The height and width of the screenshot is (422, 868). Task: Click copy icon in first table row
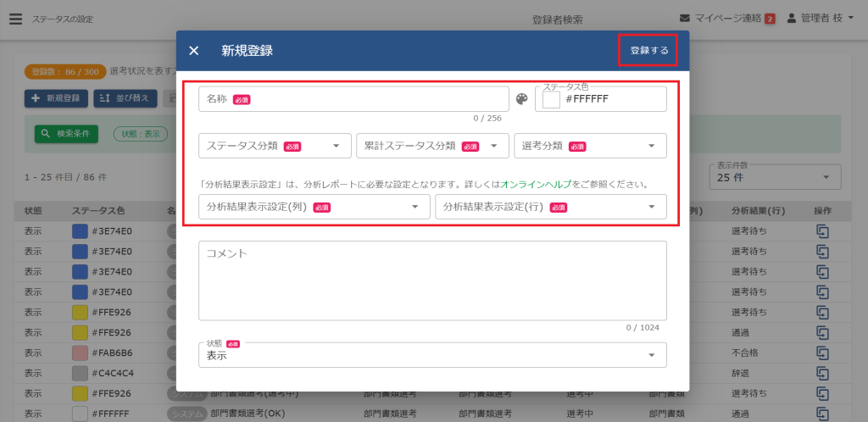[x=822, y=230]
